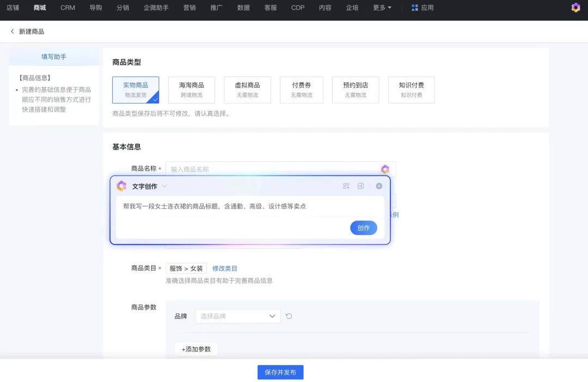Click the blue 创作 button
The width and height of the screenshot is (588, 382).
[363, 228]
